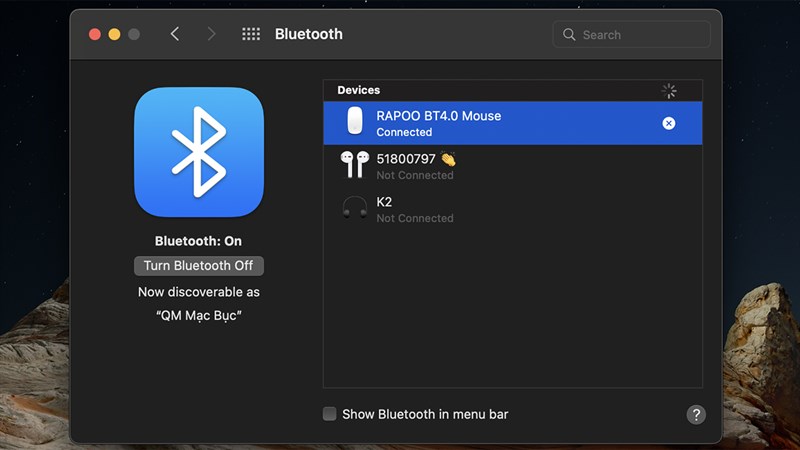The width and height of the screenshot is (800, 450).
Task: Click the large Bluetooth logo icon
Action: click(199, 152)
